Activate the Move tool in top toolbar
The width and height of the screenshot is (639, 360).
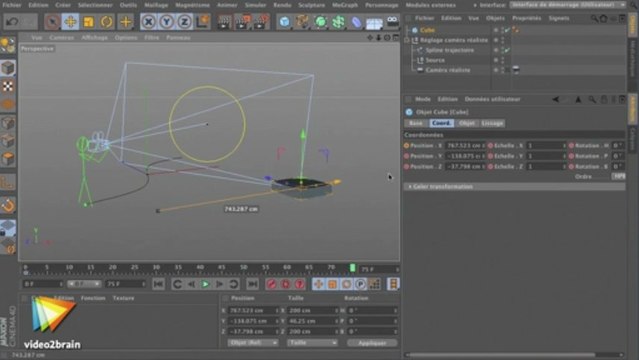click(70, 22)
